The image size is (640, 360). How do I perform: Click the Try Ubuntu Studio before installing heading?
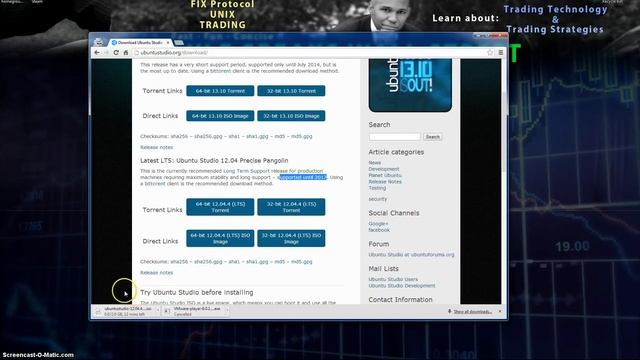(x=197, y=292)
